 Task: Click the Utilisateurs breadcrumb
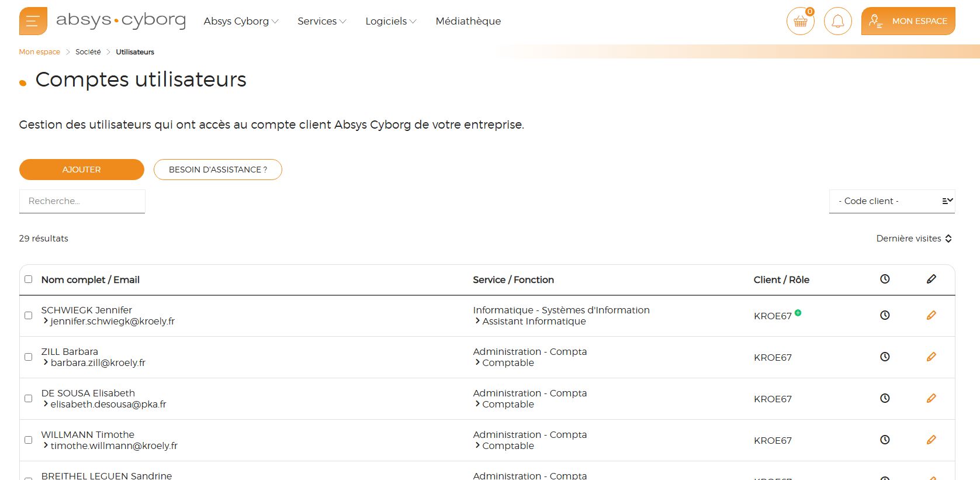[x=135, y=52]
